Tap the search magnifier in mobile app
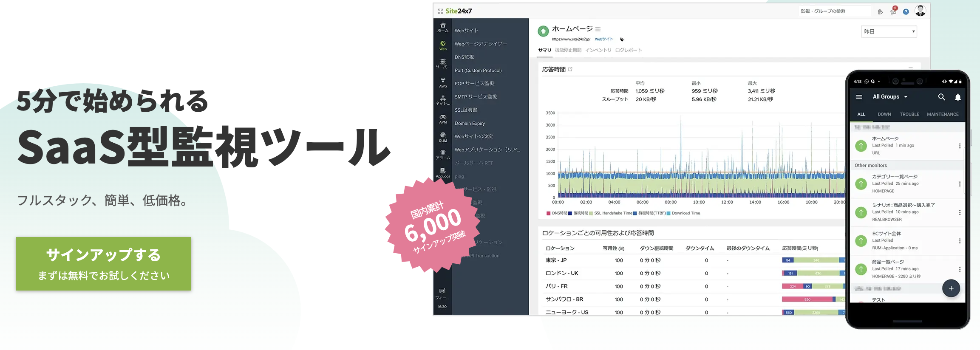Viewport: 980px width, 350px height. (942, 97)
